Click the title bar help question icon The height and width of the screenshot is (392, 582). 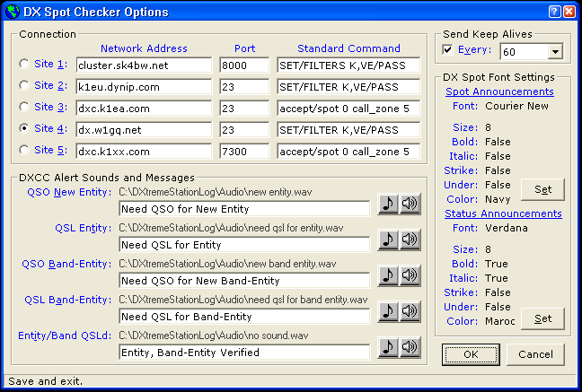tap(554, 12)
